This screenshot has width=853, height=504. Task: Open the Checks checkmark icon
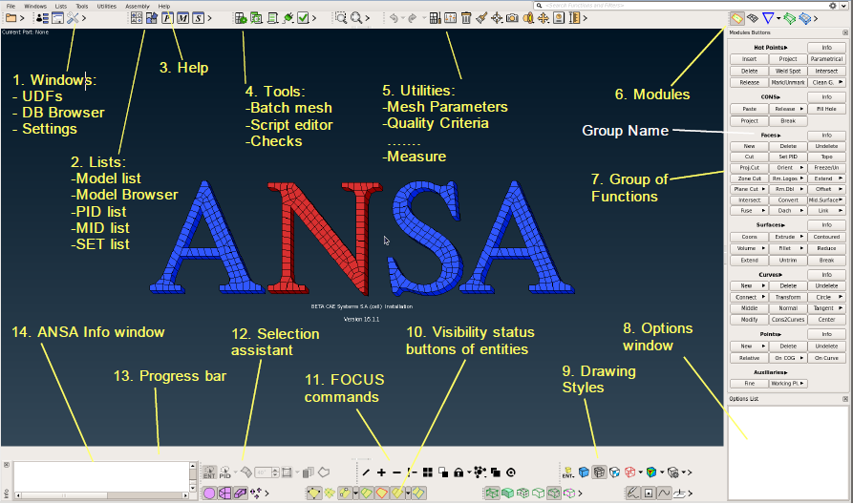[303, 18]
